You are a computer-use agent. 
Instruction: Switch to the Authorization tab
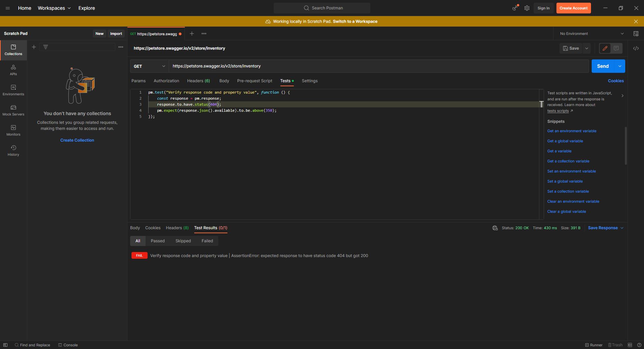coord(166,81)
